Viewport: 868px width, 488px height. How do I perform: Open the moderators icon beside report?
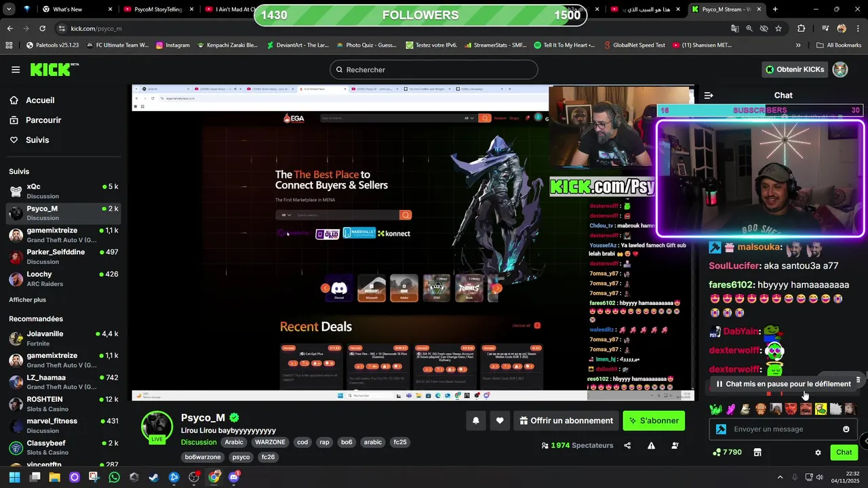pos(675,445)
